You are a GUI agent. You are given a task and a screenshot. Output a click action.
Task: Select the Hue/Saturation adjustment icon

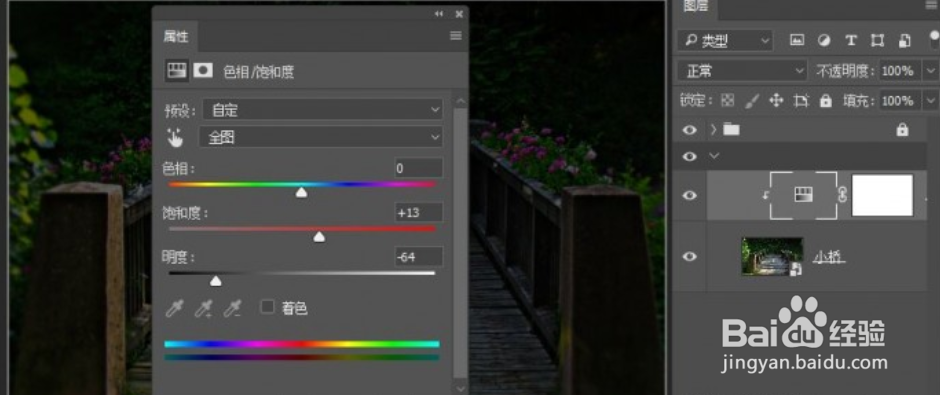click(176, 71)
